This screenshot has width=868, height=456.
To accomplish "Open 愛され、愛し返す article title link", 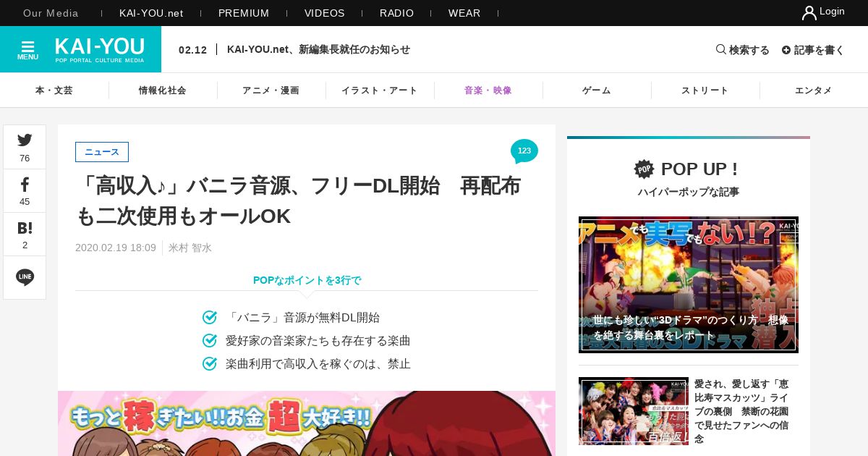I will click(742, 411).
